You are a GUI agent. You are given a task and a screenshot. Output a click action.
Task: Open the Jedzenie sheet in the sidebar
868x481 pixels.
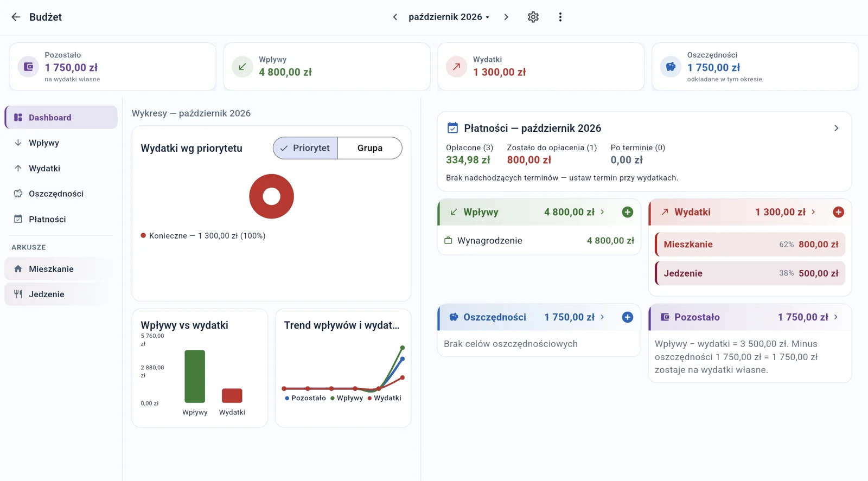pos(61,294)
